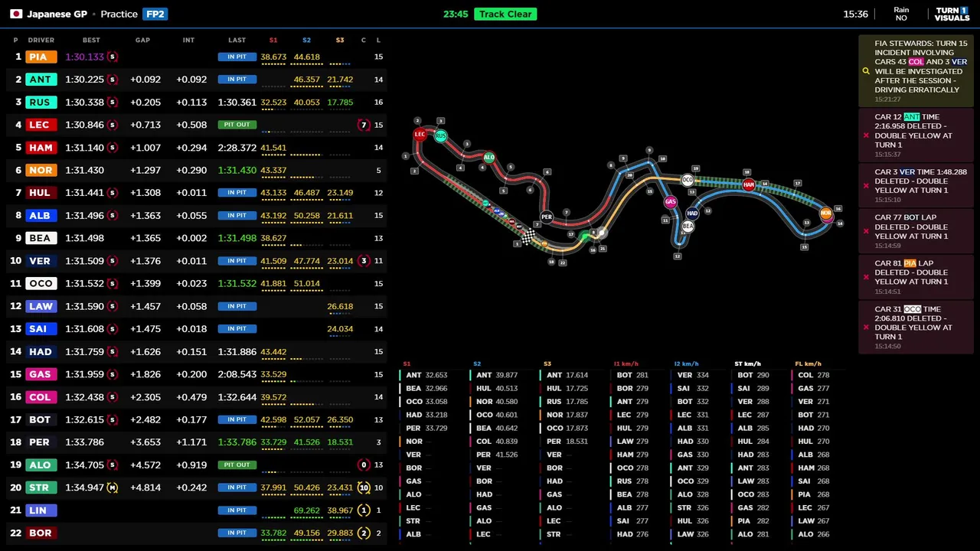This screenshot has height=551, width=980.
Task: Click the soft tyre icon in HAM row
Action: [x=112, y=148]
